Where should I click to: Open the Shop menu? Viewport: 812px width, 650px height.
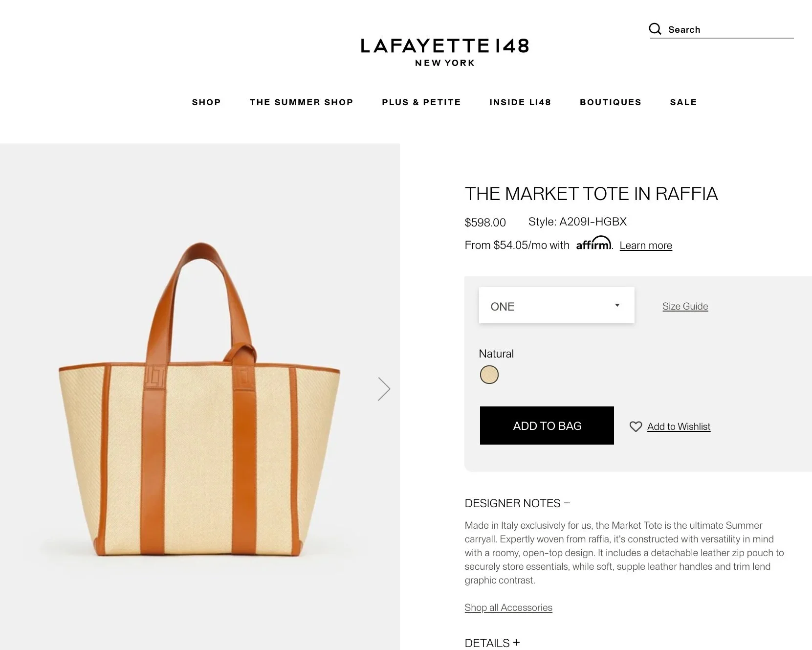point(206,102)
